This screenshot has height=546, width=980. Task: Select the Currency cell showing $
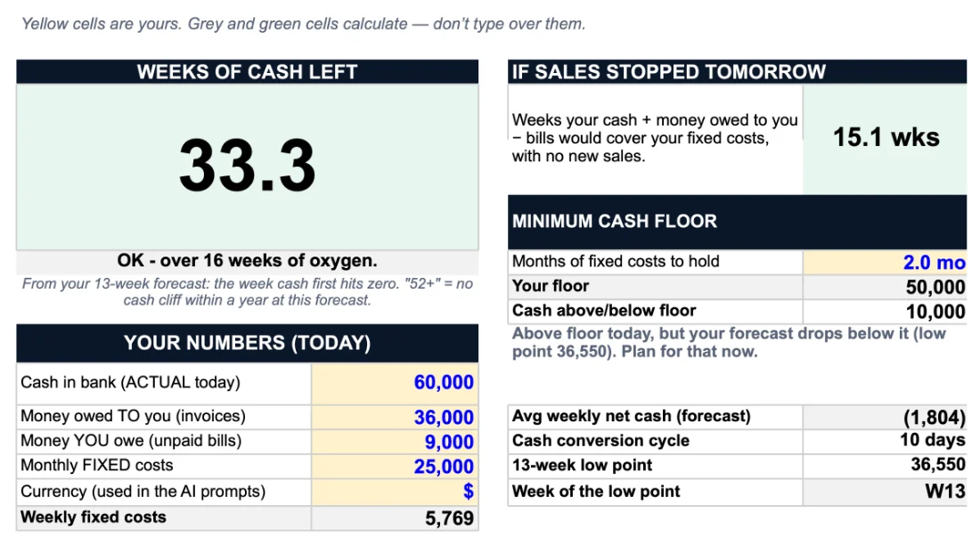click(x=395, y=492)
